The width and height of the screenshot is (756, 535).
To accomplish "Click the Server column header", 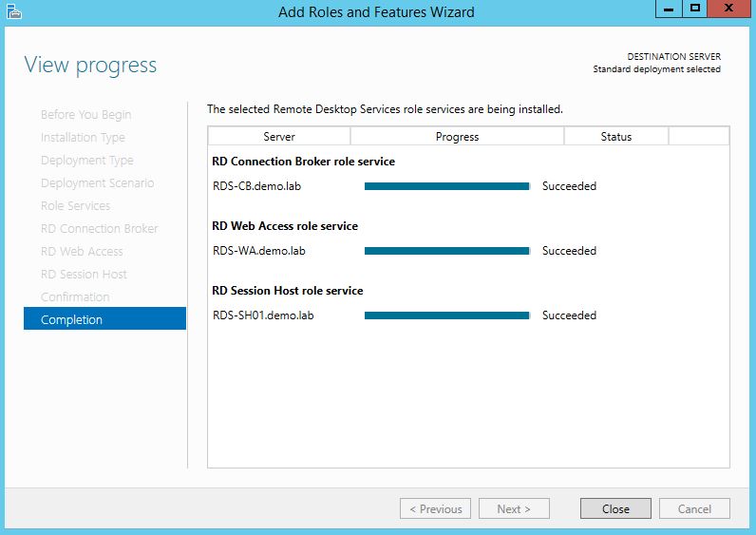I will click(x=279, y=137).
